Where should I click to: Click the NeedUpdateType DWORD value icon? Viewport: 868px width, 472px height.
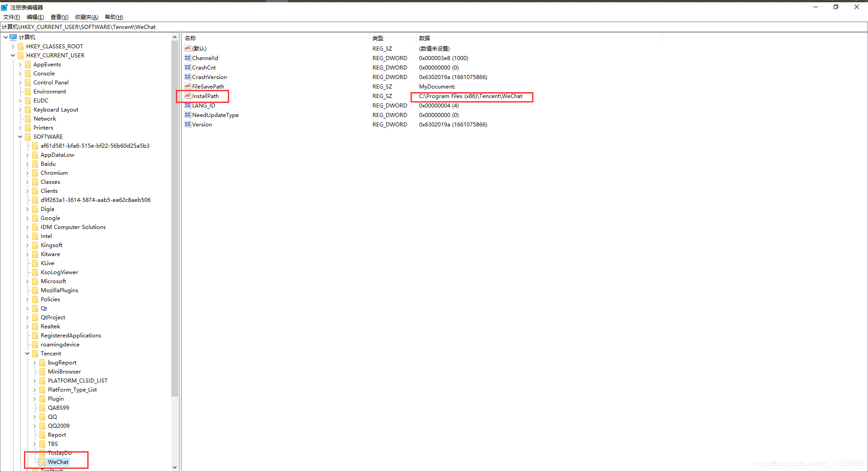(x=188, y=115)
